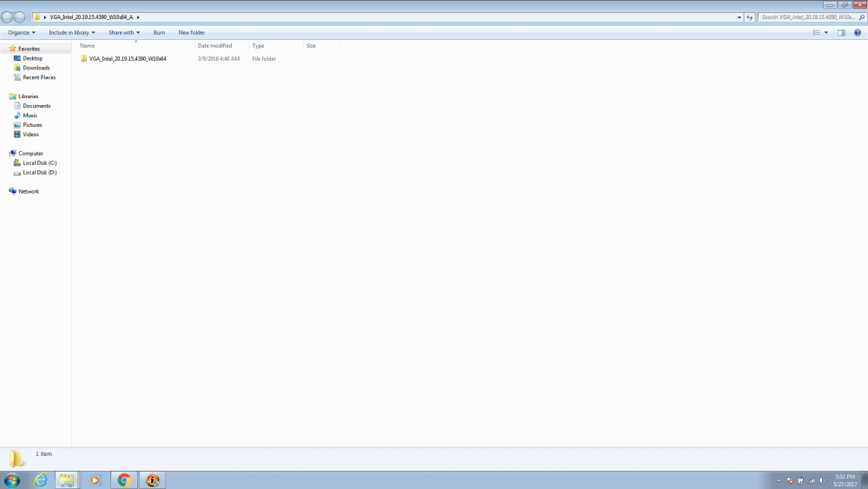
Task: Open the Pictures library
Action: pos(32,124)
